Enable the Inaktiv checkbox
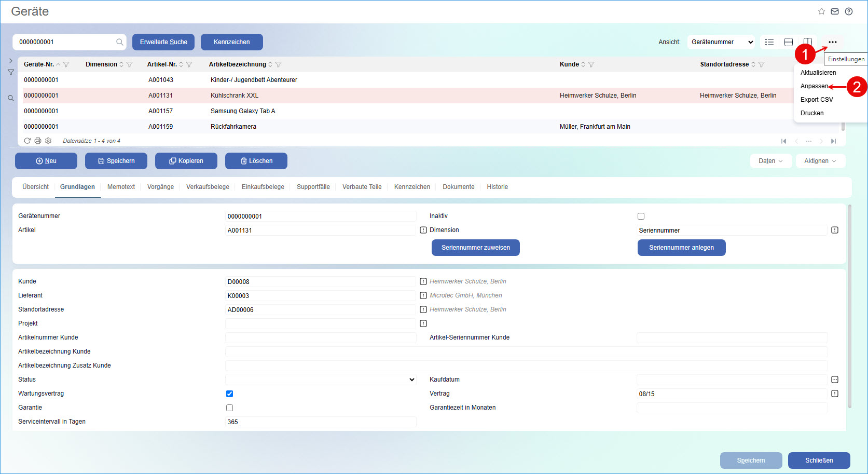This screenshot has width=868, height=474. tap(641, 216)
